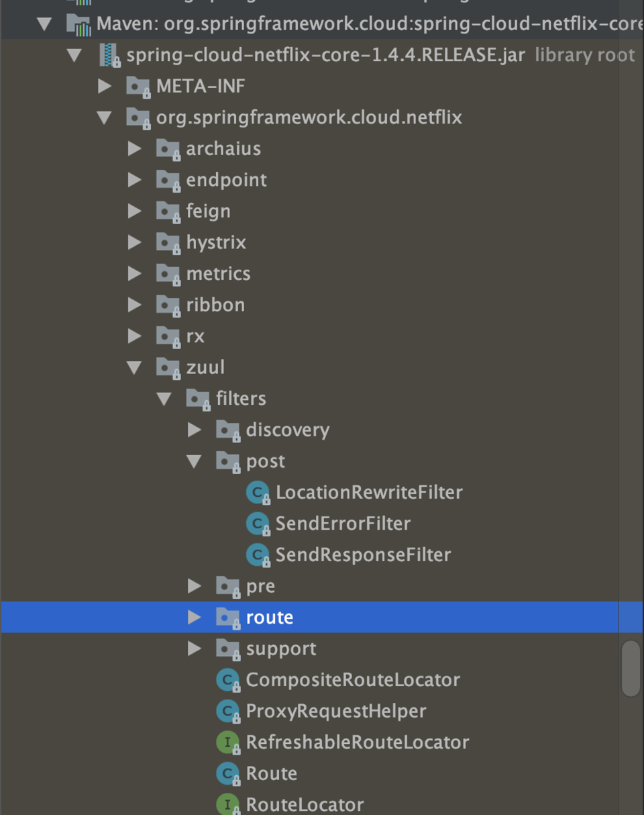Click the SendErrorFilter class icon

[x=258, y=524]
